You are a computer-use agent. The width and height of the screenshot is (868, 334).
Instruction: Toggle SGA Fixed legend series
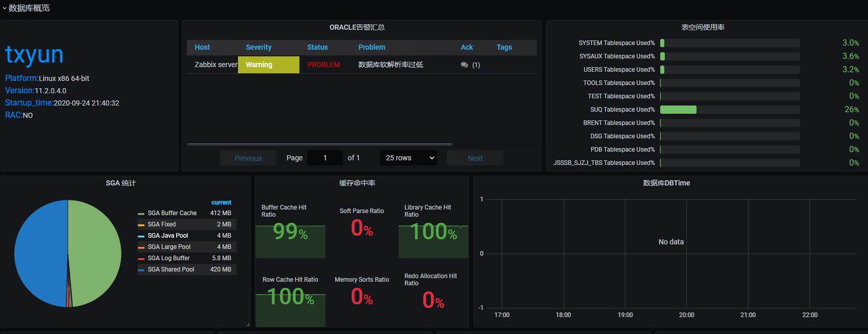[162, 224]
